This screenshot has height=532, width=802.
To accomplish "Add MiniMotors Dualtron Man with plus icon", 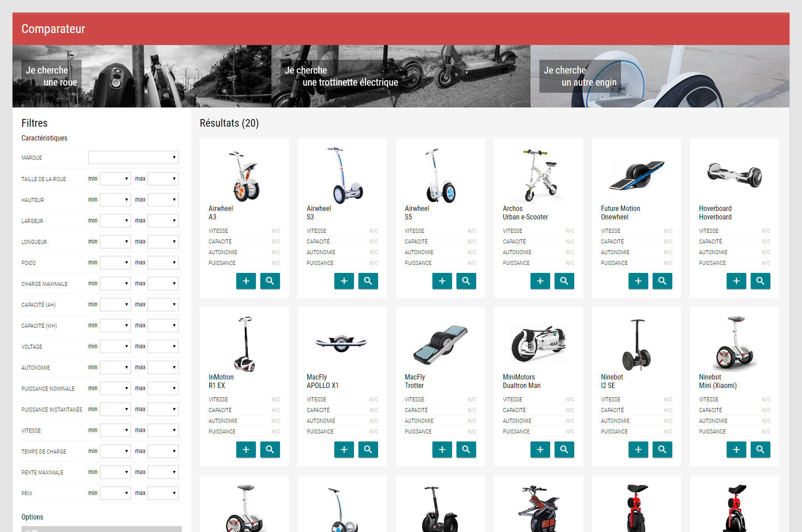I will tap(540, 450).
